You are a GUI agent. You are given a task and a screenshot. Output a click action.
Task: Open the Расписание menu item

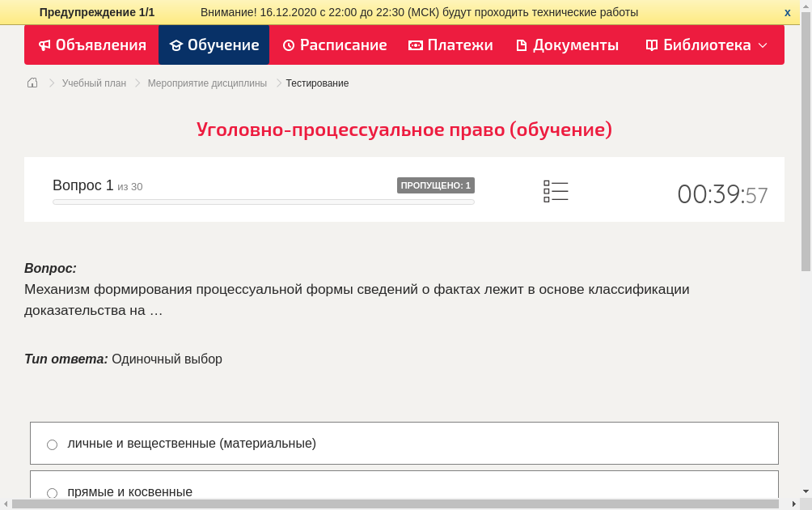[343, 45]
